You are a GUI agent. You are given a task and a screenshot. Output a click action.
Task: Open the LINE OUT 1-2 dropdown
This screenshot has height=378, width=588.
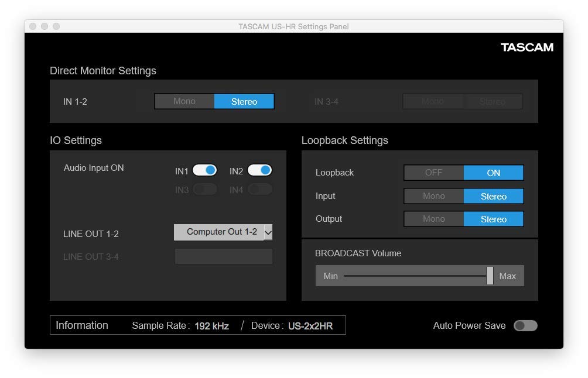(221, 232)
